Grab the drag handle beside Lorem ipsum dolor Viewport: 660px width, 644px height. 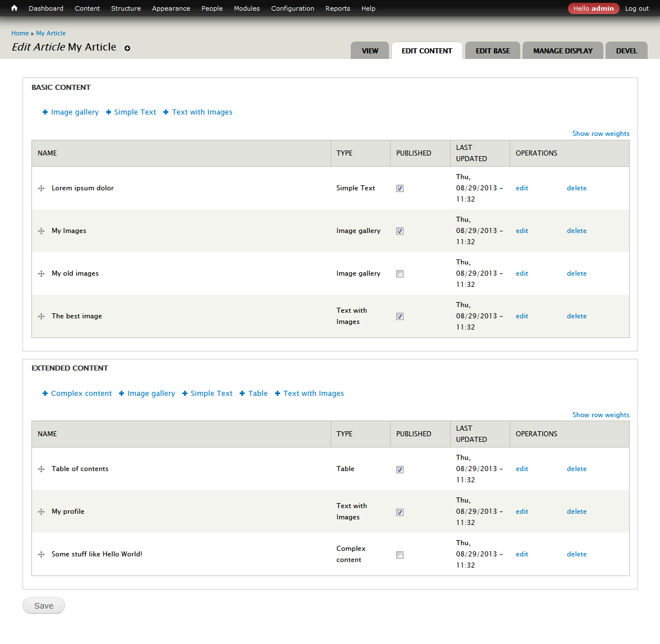[x=41, y=188]
